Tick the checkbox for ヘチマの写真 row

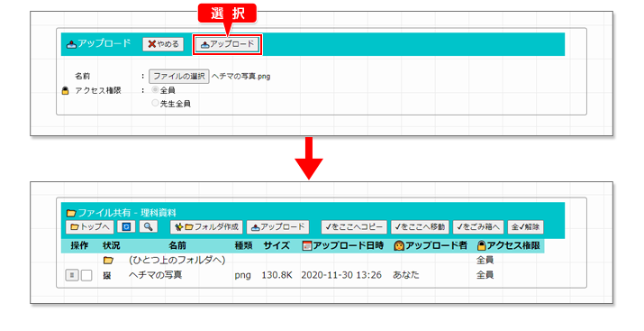[86, 275]
